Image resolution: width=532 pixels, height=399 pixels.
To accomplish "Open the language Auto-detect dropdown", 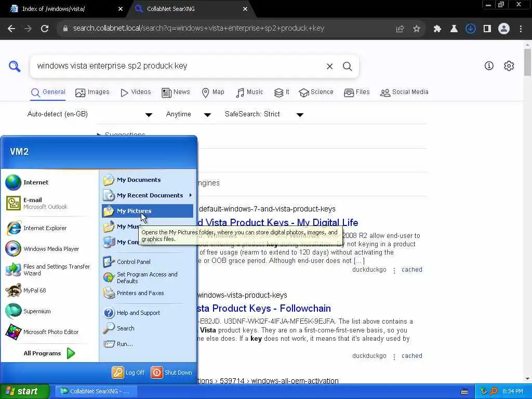I will [x=89, y=114].
